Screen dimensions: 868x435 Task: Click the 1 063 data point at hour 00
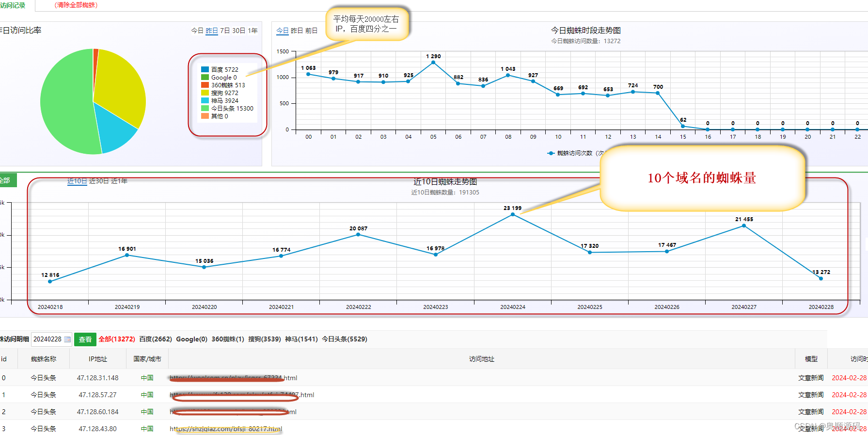[308, 74]
